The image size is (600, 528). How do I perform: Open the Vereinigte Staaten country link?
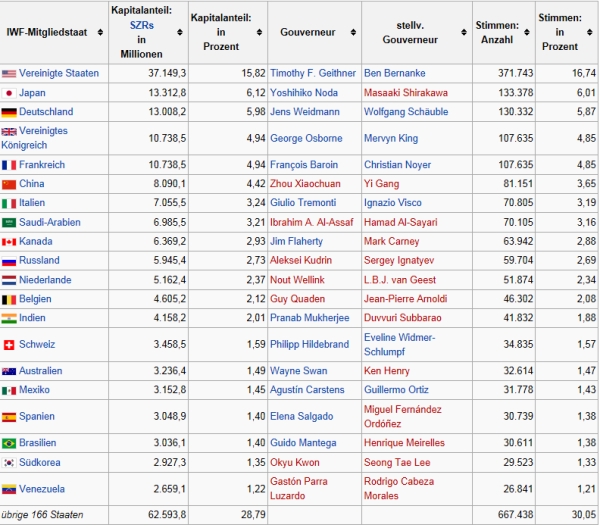[58, 73]
